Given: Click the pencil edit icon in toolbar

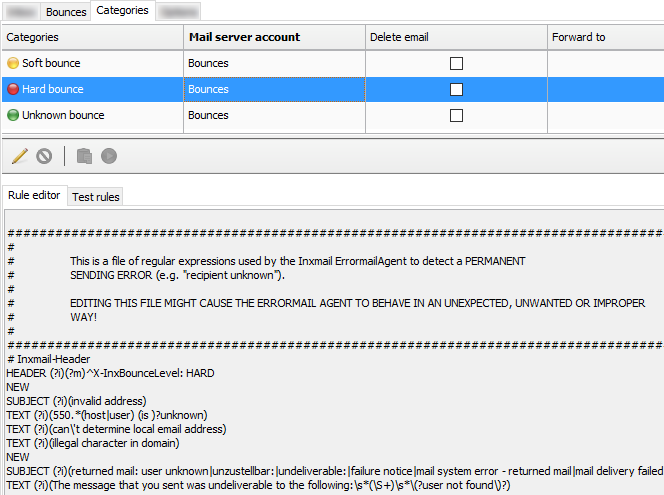Looking at the screenshot, I should (x=19, y=156).
